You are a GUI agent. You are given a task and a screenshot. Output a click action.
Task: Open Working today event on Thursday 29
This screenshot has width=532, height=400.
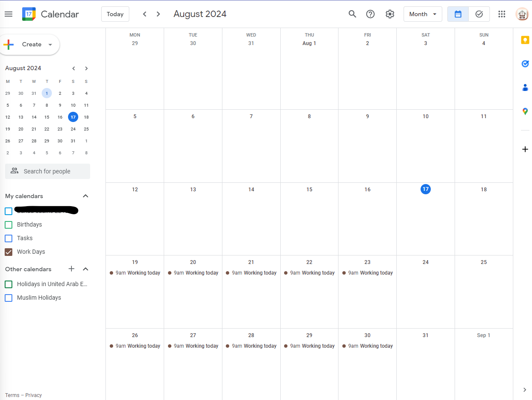click(x=309, y=346)
